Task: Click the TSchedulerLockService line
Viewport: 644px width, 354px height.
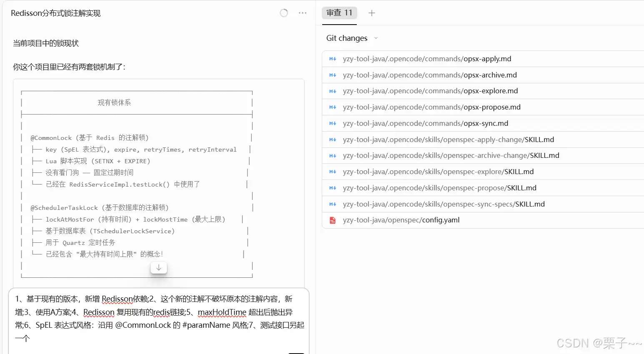Action: tap(110, 231)
